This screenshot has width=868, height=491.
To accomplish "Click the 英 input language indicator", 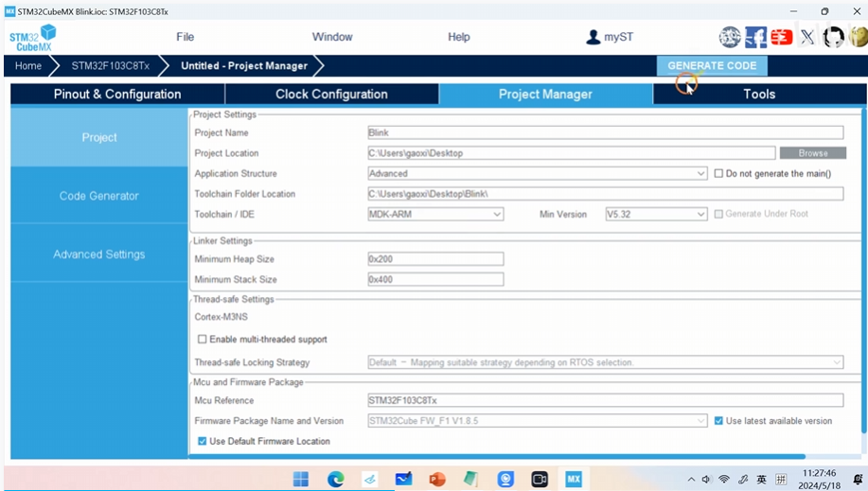I will click(762, 480).
